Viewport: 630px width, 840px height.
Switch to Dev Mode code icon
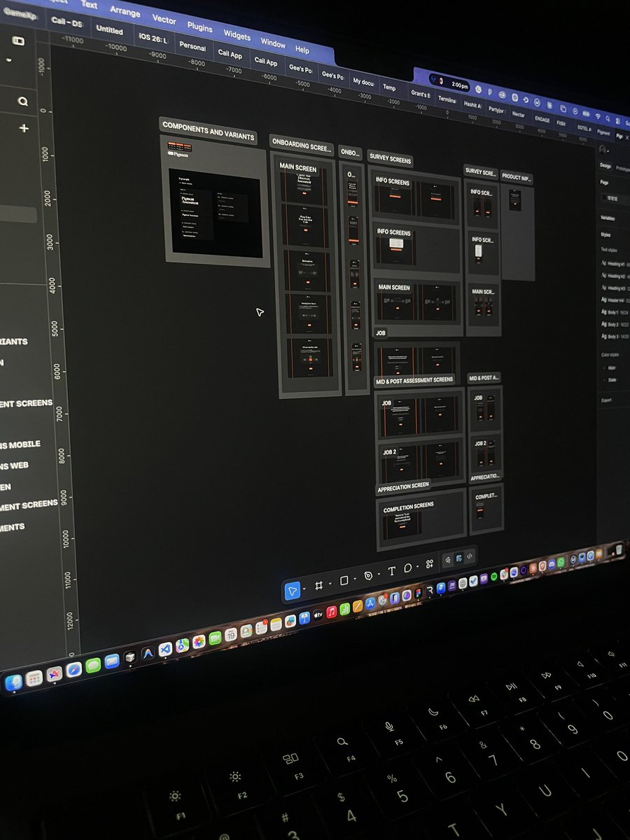[x=469, y=556]
